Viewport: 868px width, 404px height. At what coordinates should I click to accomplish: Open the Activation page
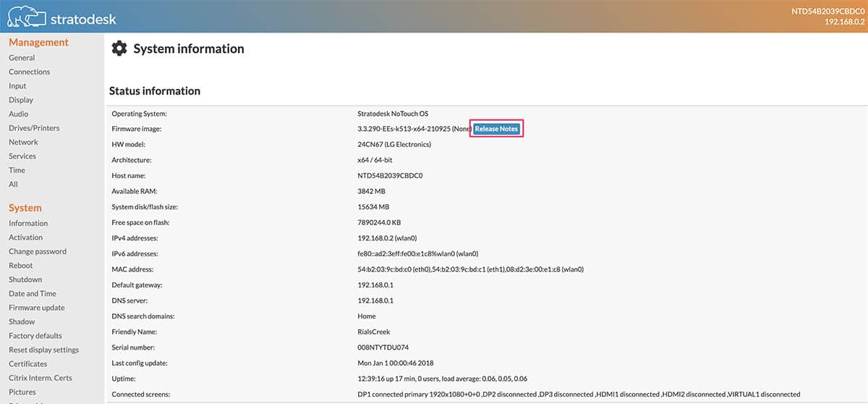click(x=26, y=237)
